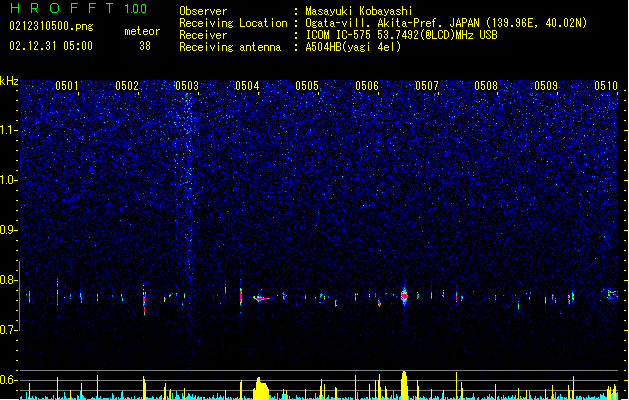Click the 0504 time marker
The height and width of the screenshot is (400, 629).
tap(247, 86)
